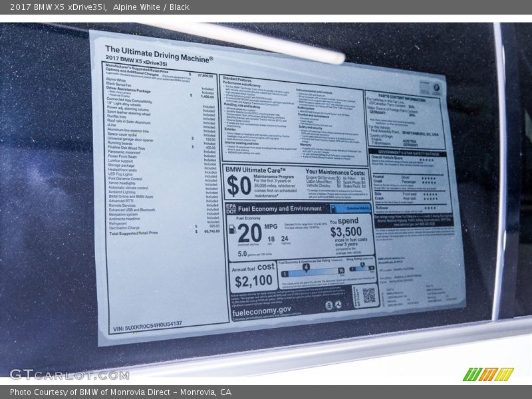Screen dimensions: 532x399
Task: Click the total price value 60,745.00
Action: tap(211, 231)
